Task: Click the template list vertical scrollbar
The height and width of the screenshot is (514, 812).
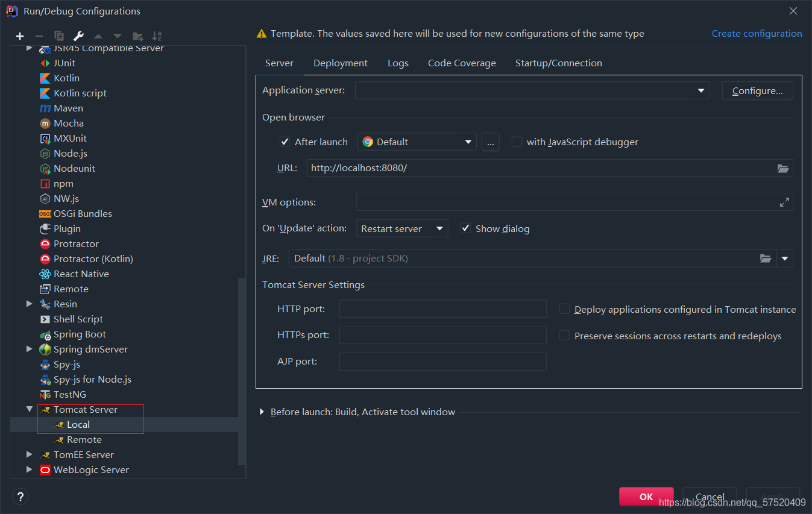Action: [x=242, y=371]
